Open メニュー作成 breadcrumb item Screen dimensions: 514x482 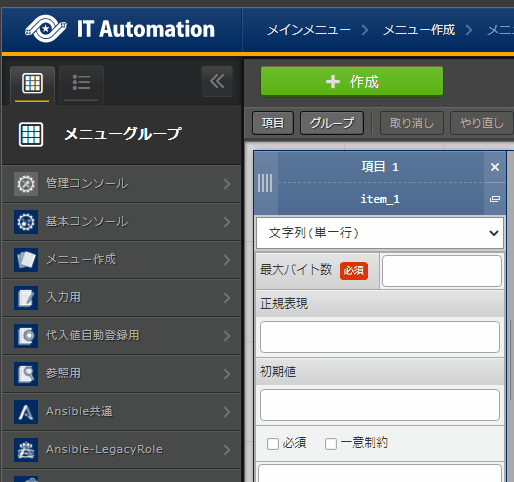pos(419,30)
